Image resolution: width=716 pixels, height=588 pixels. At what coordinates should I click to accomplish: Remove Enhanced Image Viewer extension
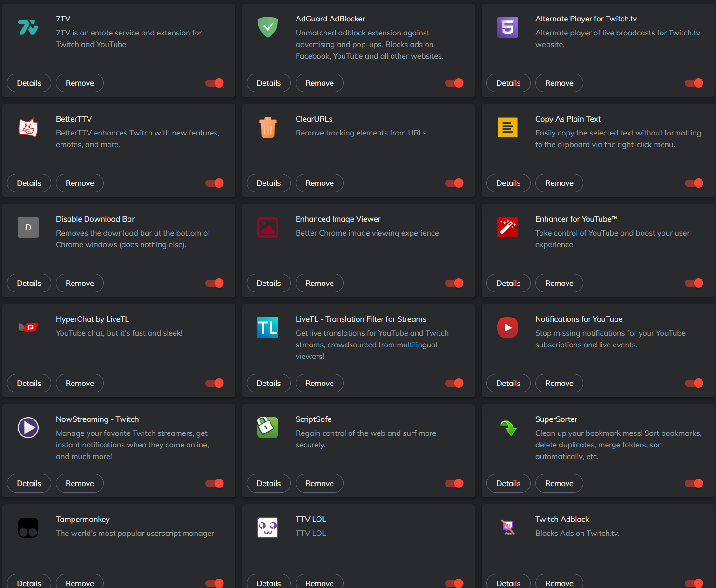point(319,283)
